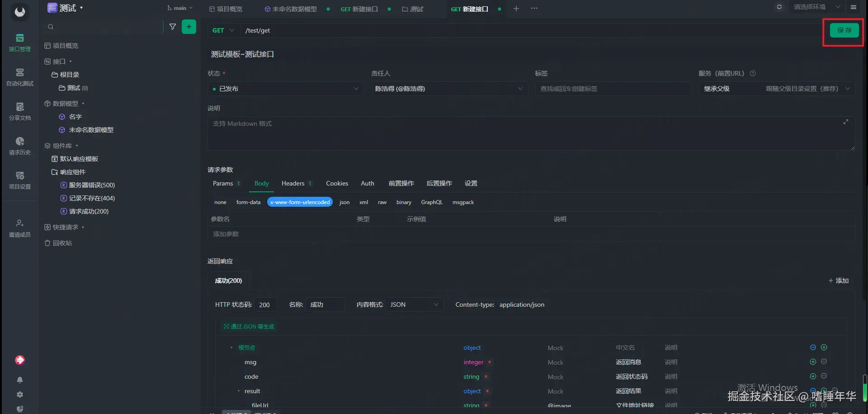Open 项目设置 sidebar section
Screen dimensions: 868x414
click(x=20, y=181)
